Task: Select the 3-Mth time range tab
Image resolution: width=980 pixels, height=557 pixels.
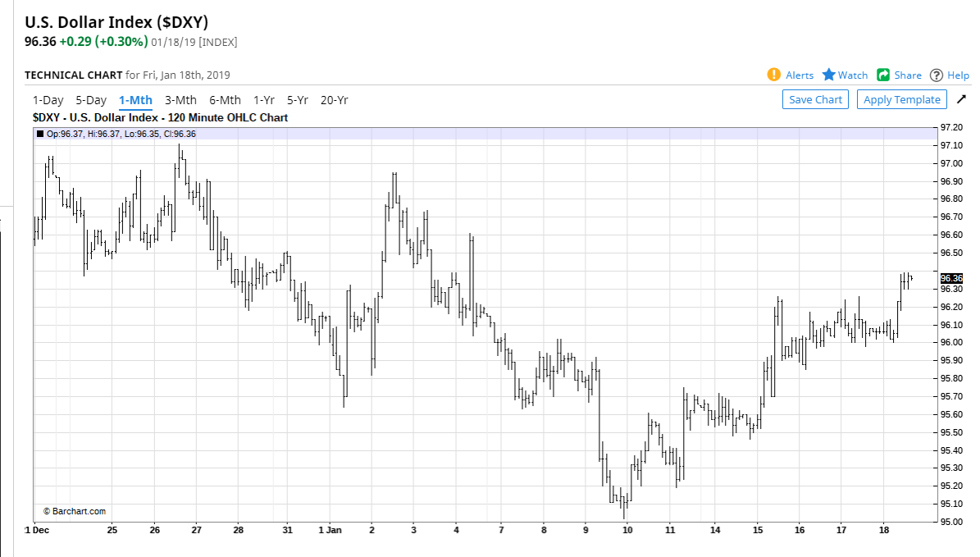Action: point(180,100)
